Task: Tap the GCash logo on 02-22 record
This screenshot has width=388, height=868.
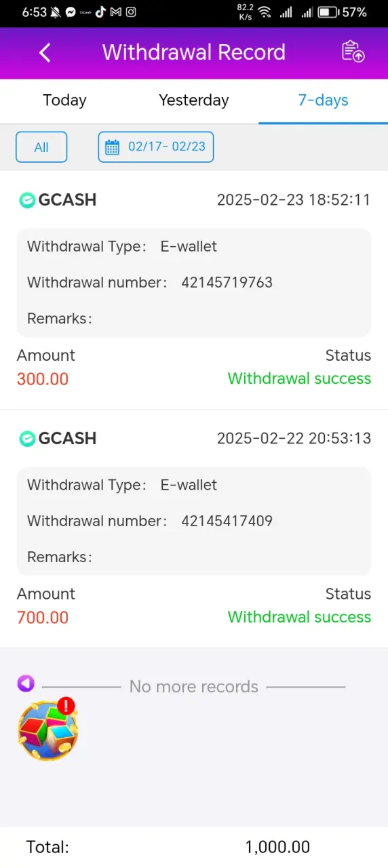Action: coord(27,439)
